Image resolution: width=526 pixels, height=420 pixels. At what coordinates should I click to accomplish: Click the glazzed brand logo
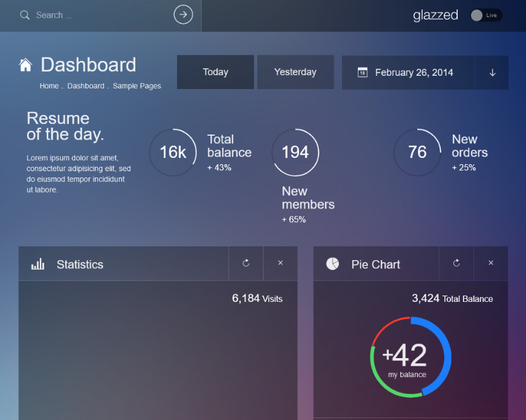coord(436,15)
